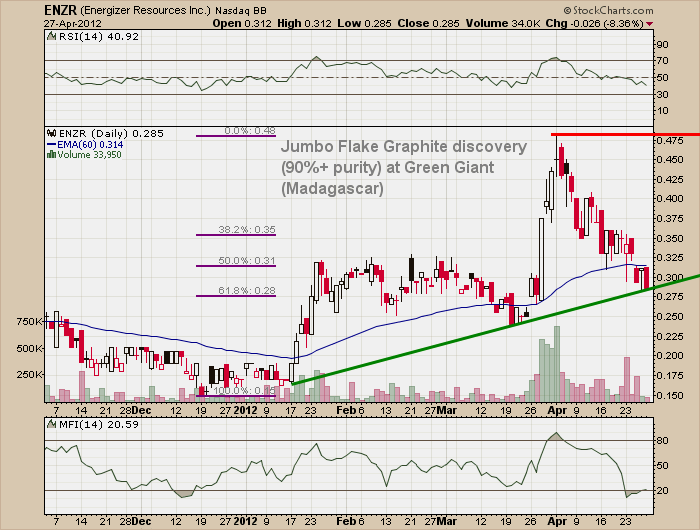Click the 0.475 price axis label
Viewport: 700px width, 530px height.
tap(670, 141)
